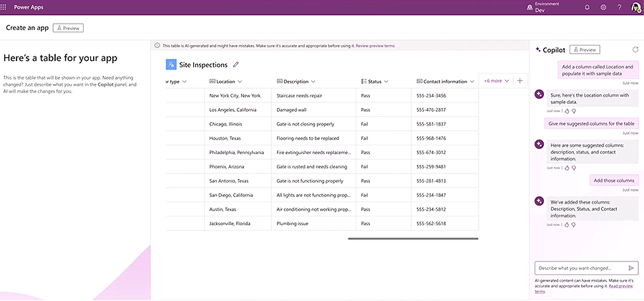
Task: Open the Contact information column dropdown
Action: click(x=472, y=82)
